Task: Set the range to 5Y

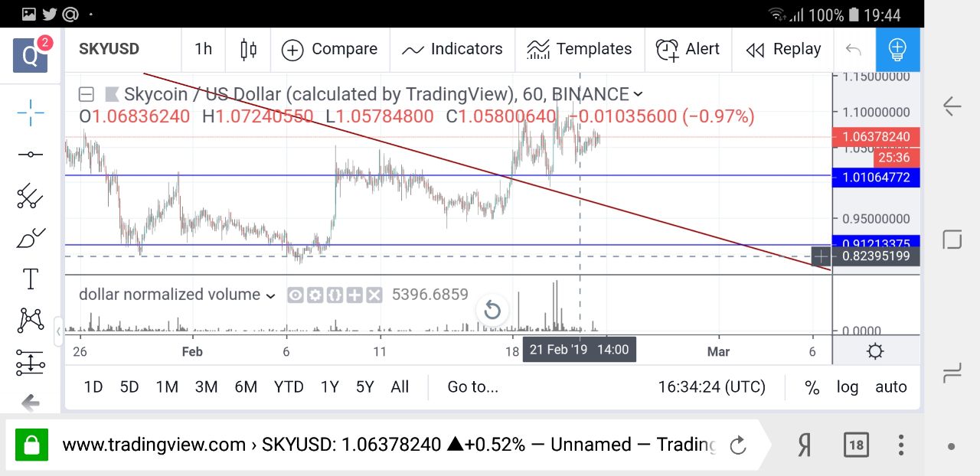Action: [365, 387]
